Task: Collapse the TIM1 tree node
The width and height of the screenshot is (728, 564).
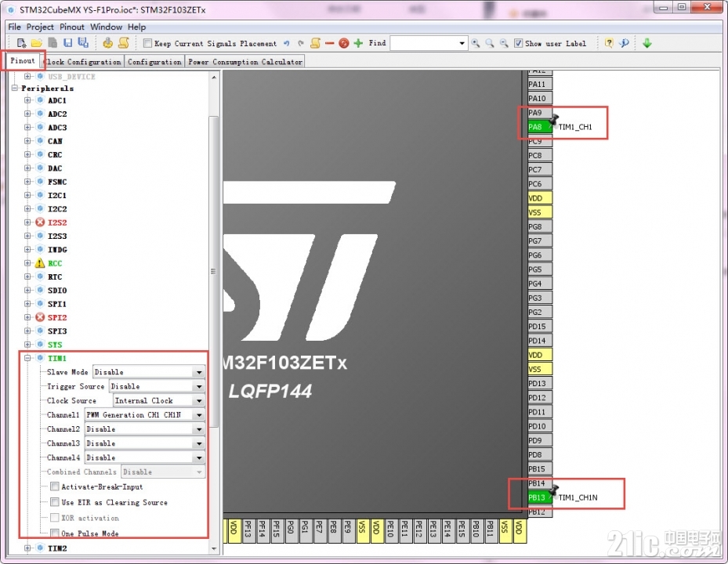Action: 27,358
